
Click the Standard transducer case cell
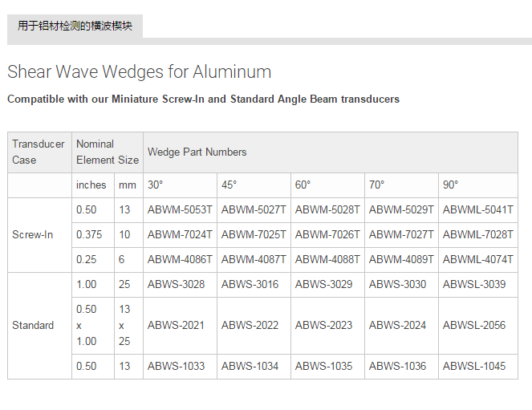pyautogui.click(x=33, y=326)
